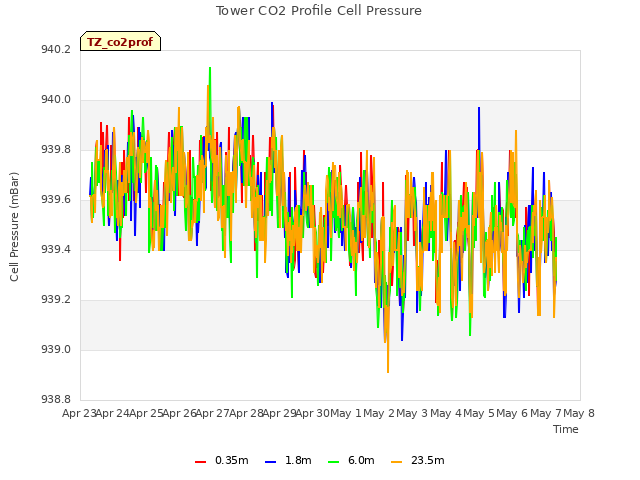Click the 940.2 y-axis tick label
The width and height of the screenshot is (640, 480).
(x=56, y=50)
